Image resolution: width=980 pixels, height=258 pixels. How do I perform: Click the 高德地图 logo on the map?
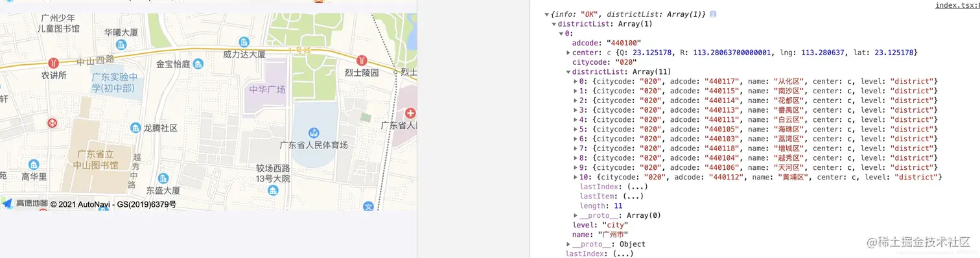coord(25,204)
